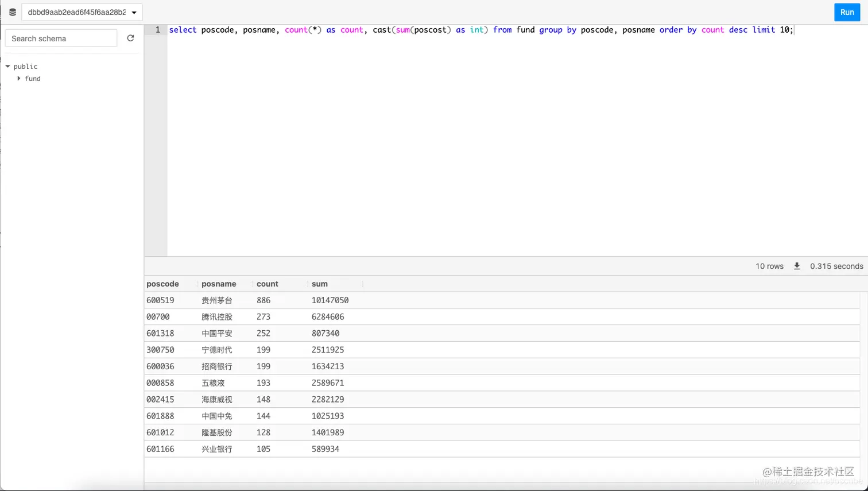This screenshot has width=868, height=491.
Task: Click the count cell 193
Action: coord(263,383)
